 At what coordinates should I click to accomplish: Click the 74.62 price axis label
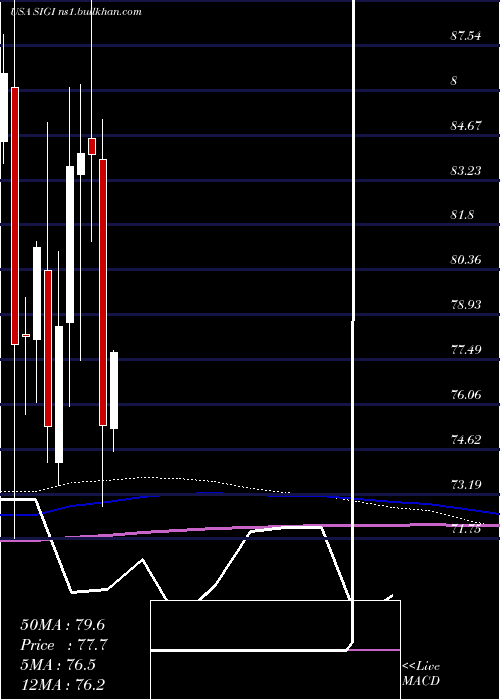tap(466, 440)
